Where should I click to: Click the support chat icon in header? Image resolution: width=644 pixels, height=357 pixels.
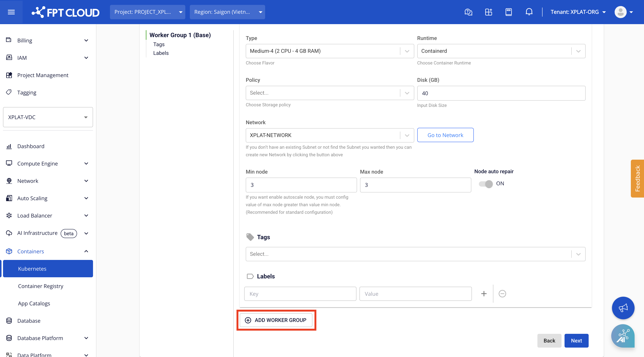[x=468, y=12]
